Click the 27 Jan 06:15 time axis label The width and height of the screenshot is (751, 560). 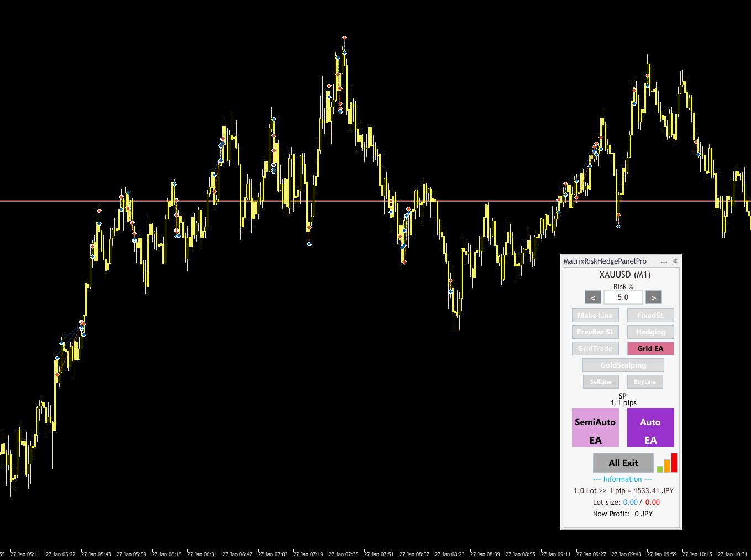pyautogui.click(x=167, y=554)
